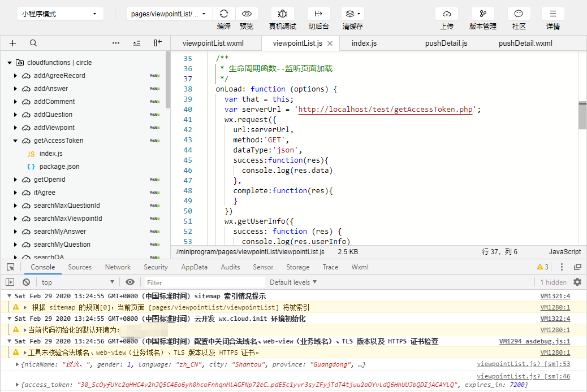Viewport: 587px width, 392px height.
Task: Open real device debugging (真机调试)
Action: coord(283,14)
